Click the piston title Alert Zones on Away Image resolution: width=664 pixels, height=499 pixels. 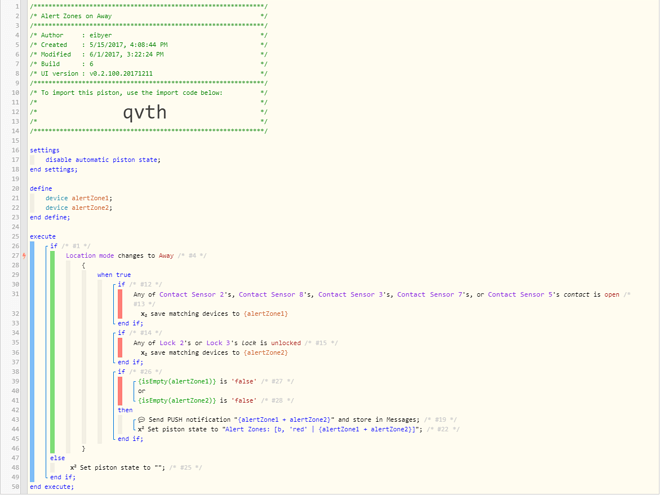[76, 16]
